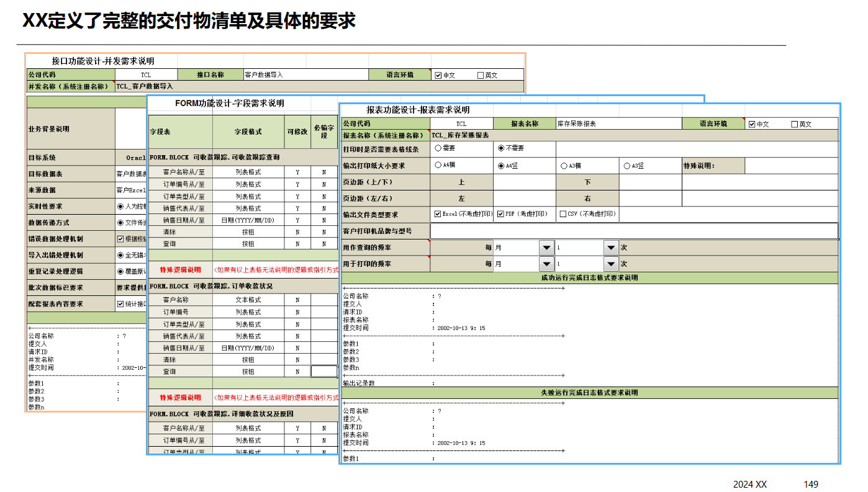Click the TCL_库存呆账报表 registered name cell
The height and width of the screenshot is (492, 868).
click(x=634, y=135)
